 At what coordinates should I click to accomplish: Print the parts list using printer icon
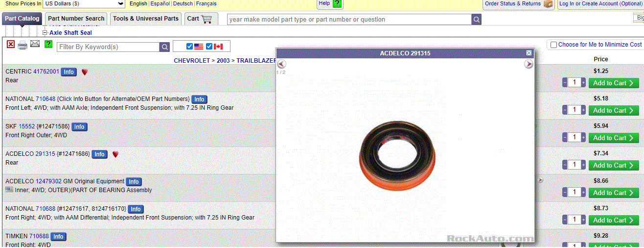coord(23,46)
